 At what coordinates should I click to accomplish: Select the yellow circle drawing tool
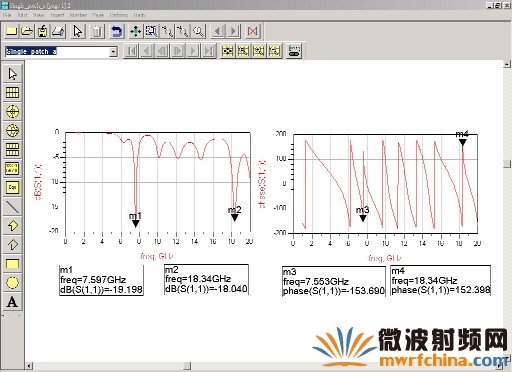tap(12, 283)
